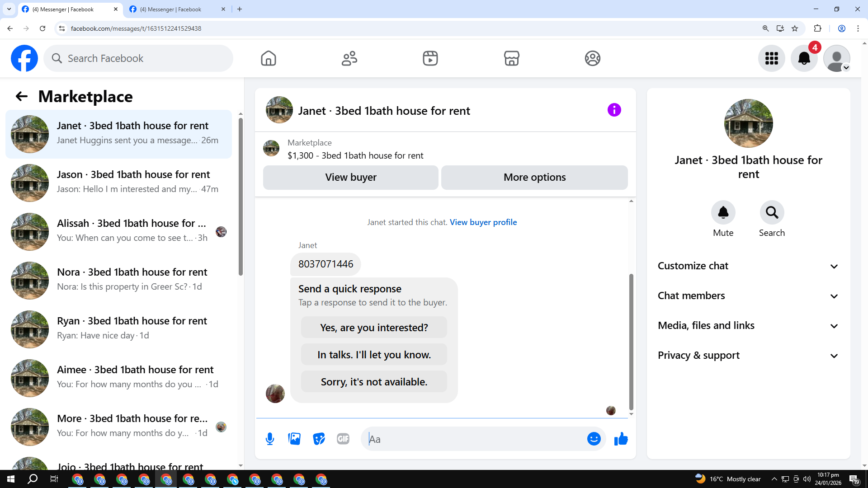Expand Customize chat section
The height and width of the screenshot is (488, 868).
point(748,266)
